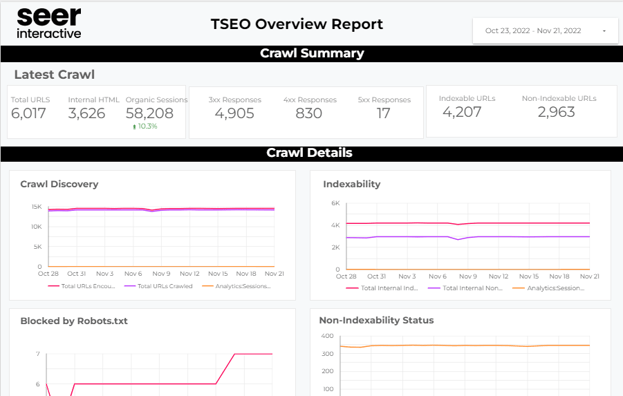The height and width of the screenshot is (396, 623).
Task: Click the 3xx Responses label
Action: 235,100
